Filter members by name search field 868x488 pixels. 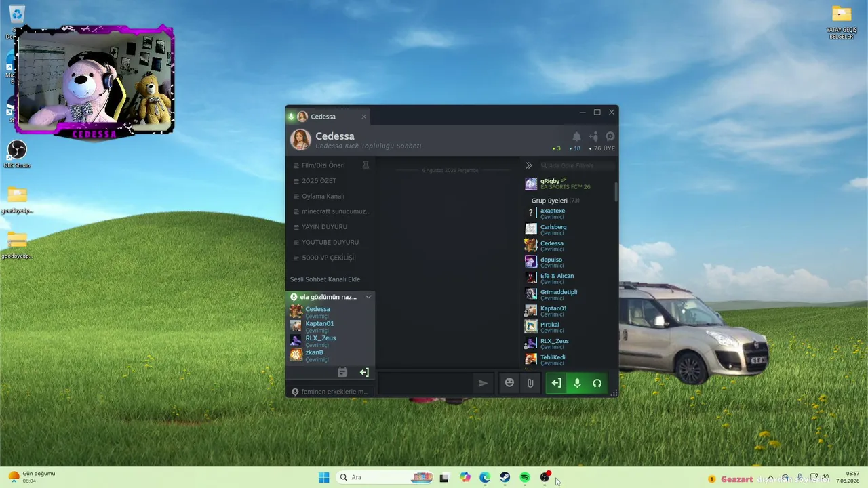point(578,165)
